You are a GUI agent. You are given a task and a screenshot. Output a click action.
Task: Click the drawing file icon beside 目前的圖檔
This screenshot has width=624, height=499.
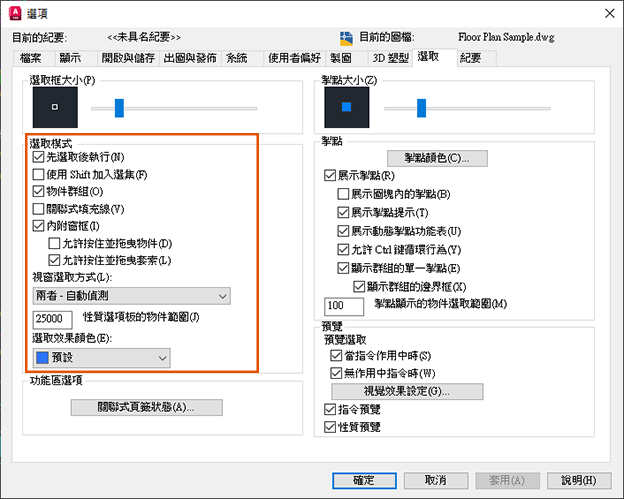(346, 38)
